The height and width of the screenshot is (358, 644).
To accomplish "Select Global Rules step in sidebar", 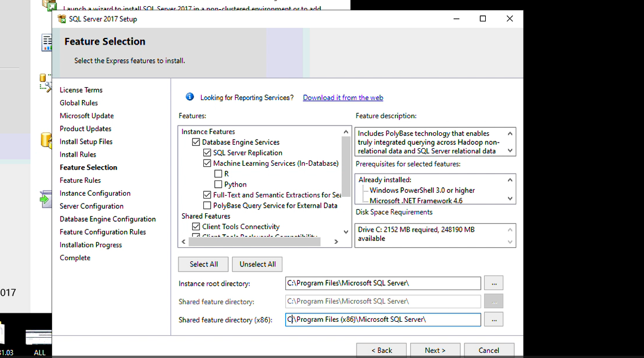I will pos(79,103).
